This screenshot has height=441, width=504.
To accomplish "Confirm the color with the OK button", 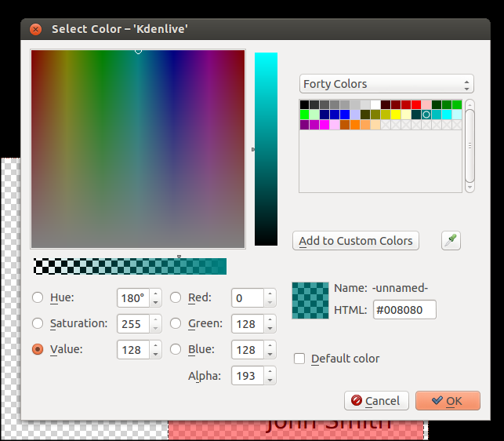I will coord(447,401).
